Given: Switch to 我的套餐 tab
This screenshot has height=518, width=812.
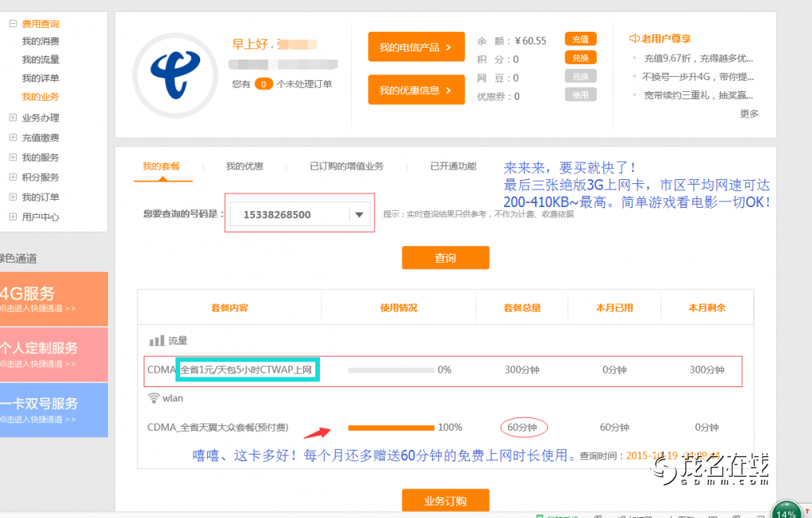Looking at the screenshot, I should click(162, 166).
